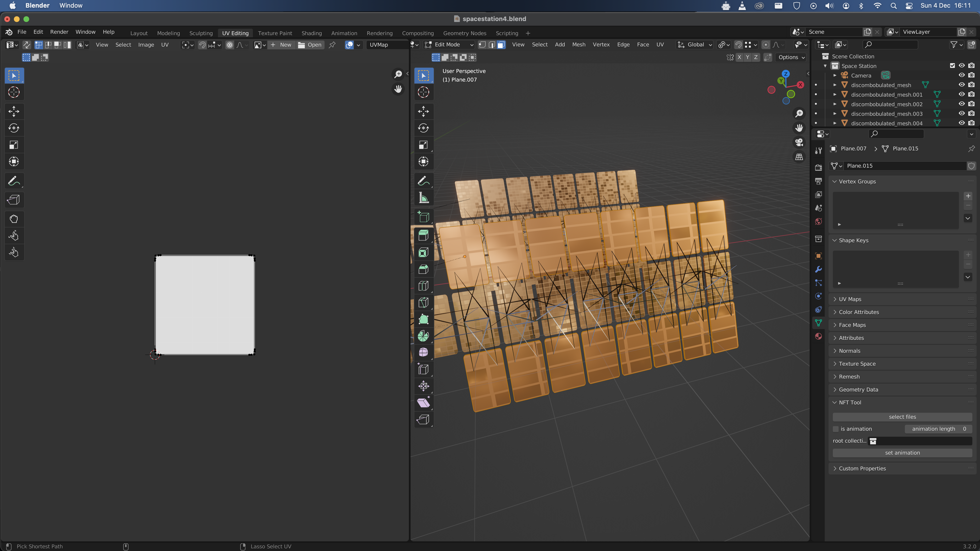Image resolution: width=980 pixels, height=551 pixels.
Task: Switch to the Texture Paint workspace tab
Action: (275, 33)
